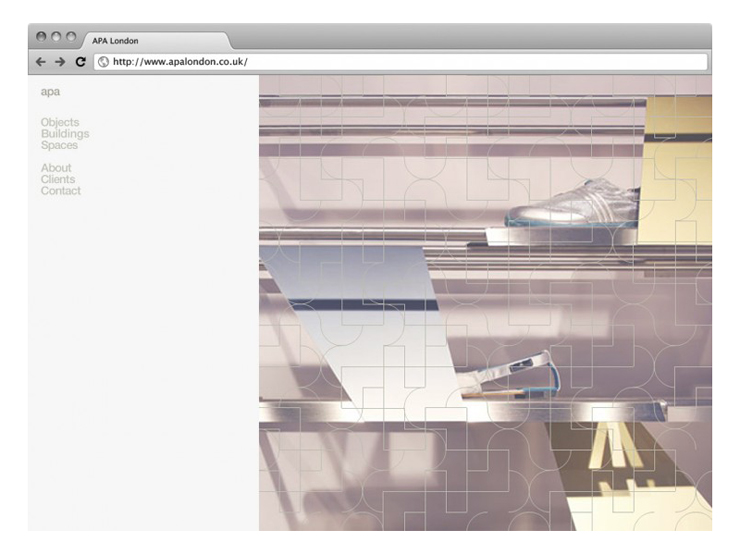This screenshot has height=555, width=740.
Task: Close the browser window with red button
Action: point(42,37)
